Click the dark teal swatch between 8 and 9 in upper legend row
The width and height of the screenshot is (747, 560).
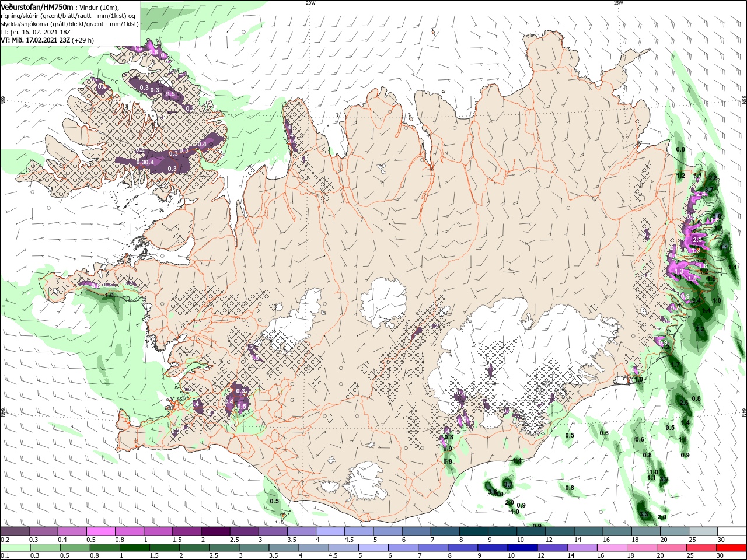474,531
